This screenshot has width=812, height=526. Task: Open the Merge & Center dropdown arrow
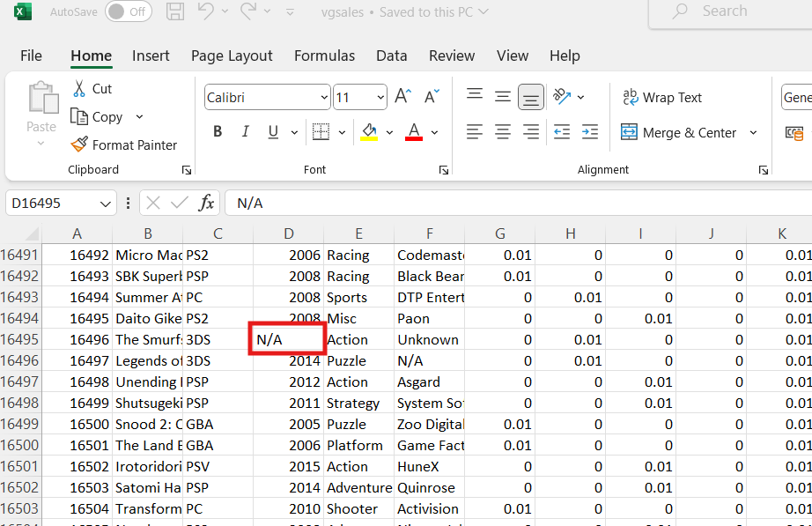(x=753, y=133)
